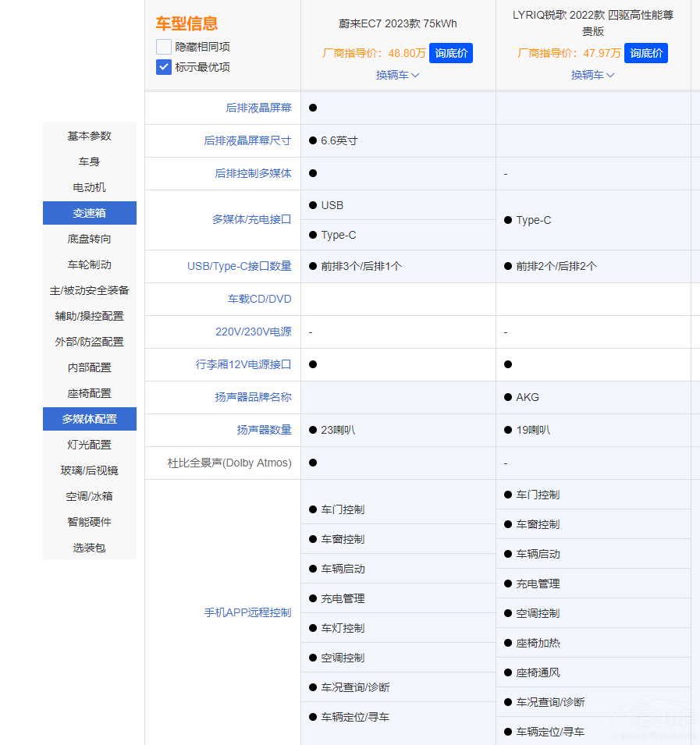This screenshot has width=700, height=745.
Task: Go to 智能硬件 sidebar item
Action: pyautogui.click(x=90, y=522)
